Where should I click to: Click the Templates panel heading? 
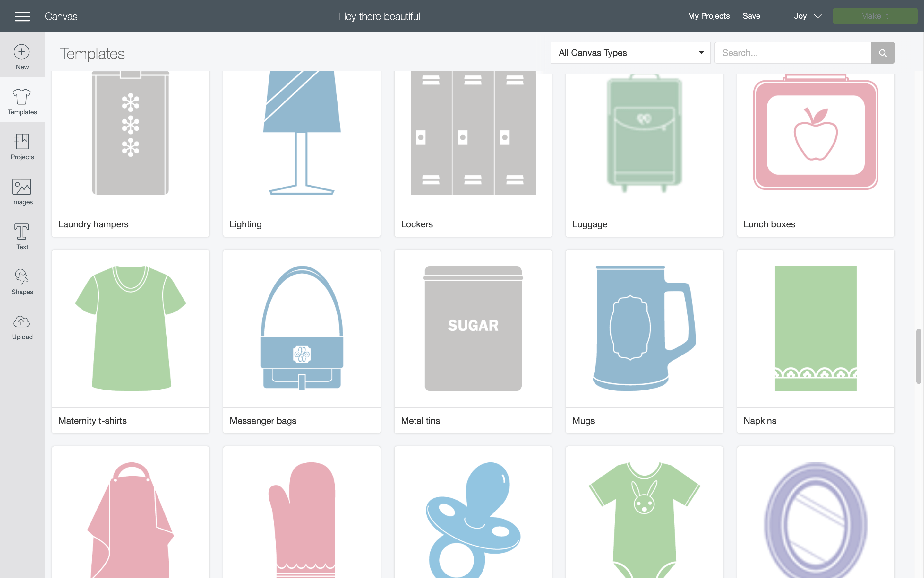[x=92, y=54]
